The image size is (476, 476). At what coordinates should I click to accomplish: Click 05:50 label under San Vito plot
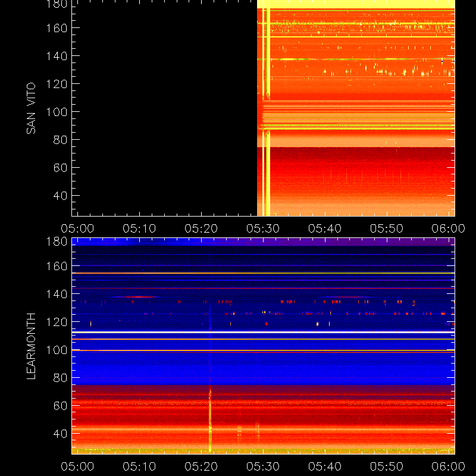tap(387, 228)
